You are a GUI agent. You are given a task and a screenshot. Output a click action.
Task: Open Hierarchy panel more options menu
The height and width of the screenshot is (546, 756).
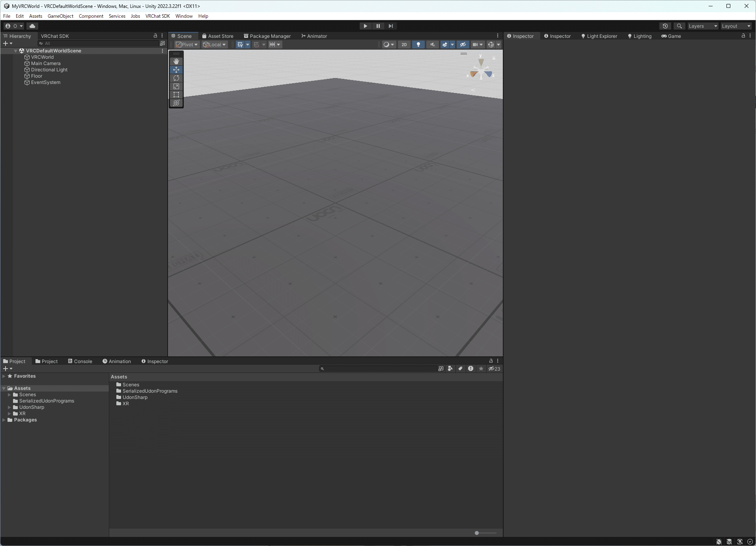coord(162,35)
